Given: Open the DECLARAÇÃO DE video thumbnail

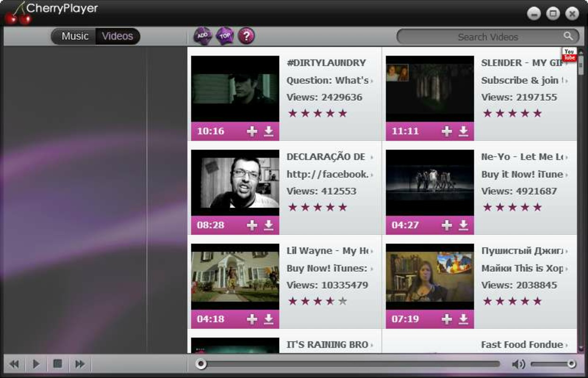Looking at the screenshot, I should (235, 183).
